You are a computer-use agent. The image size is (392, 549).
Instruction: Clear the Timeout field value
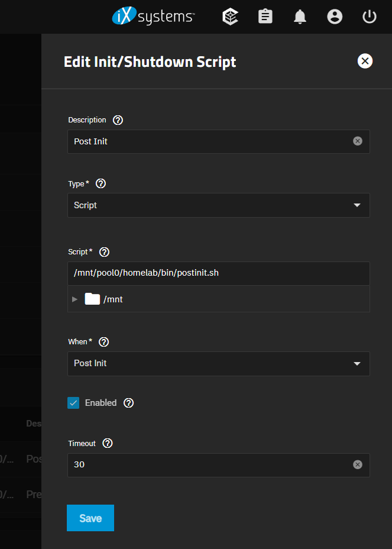click(x=357, y=465)
